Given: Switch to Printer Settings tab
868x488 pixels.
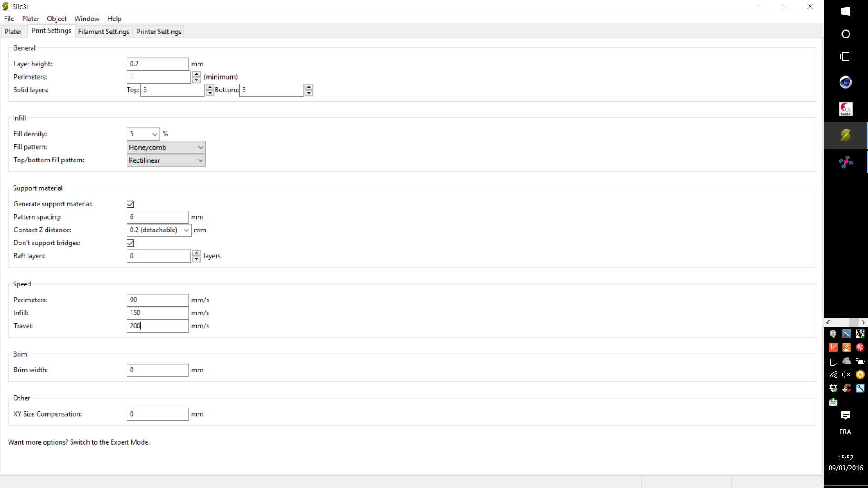Looking at the screenshot, I should 159,32.
